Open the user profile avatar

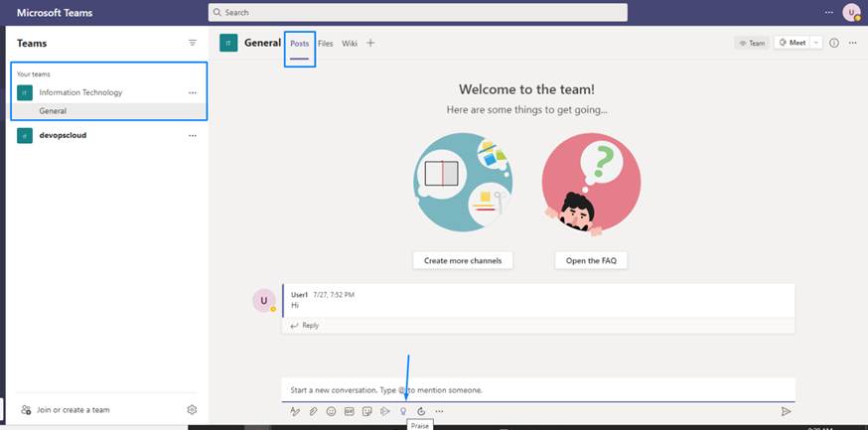[x=851, y=12]
